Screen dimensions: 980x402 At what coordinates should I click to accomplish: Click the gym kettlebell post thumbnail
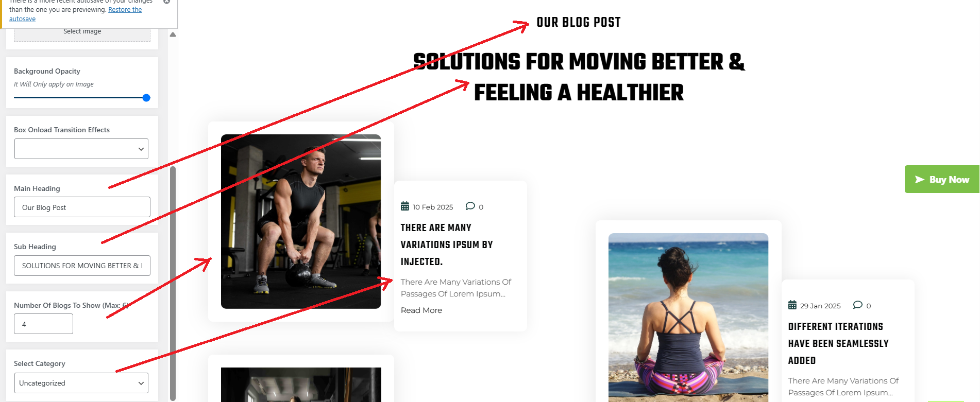point(301,222)
